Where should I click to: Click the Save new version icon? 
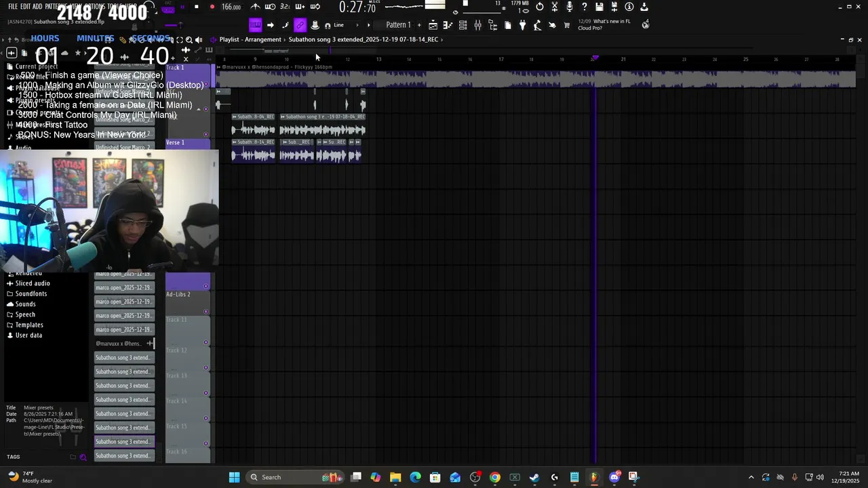point(614,7)
